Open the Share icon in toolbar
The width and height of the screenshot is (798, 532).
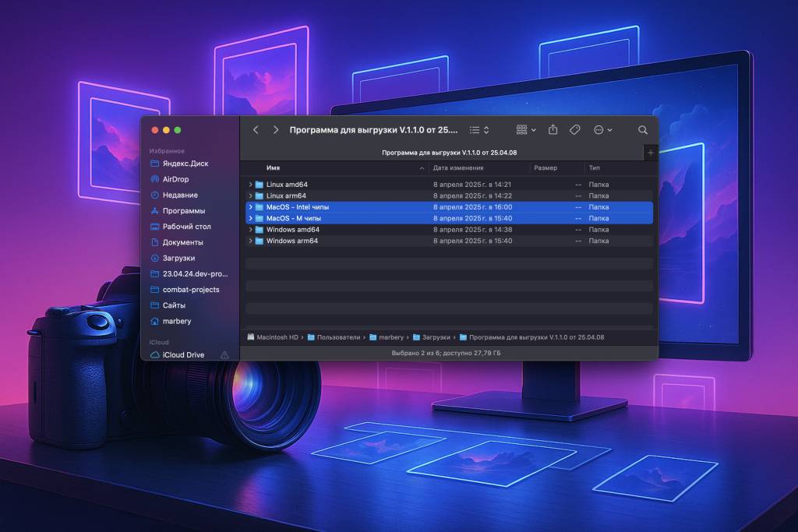[x=553, y=130]
